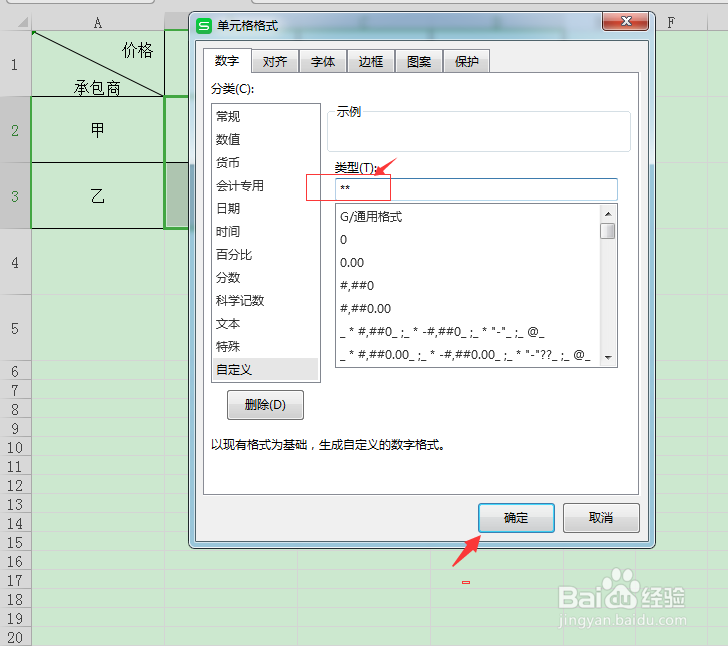The width and height of the screenshot is (728, 646).
Task: Click row 1 header
Action: click(15, 64)
